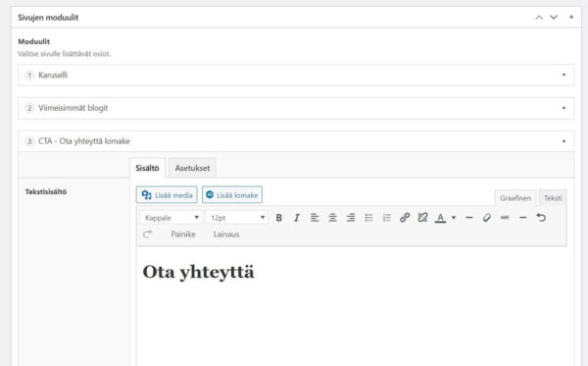Click into the Ota yhteyttä heading text
Screen dimensions: 588x366
198,272
